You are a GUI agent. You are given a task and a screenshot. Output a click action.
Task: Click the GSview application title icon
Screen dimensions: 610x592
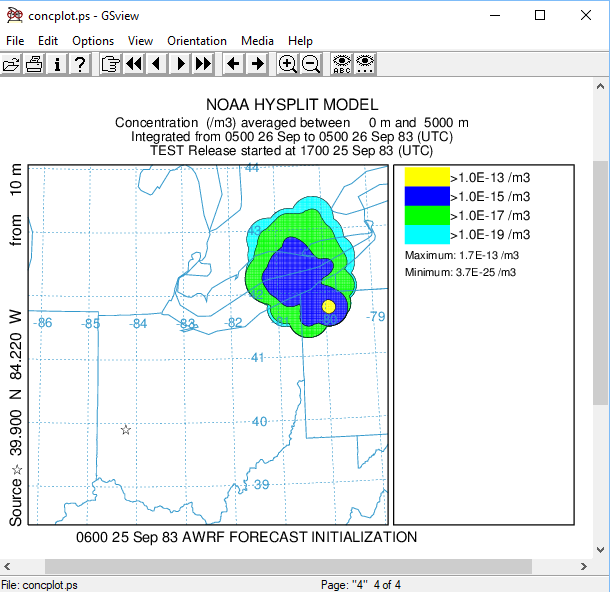(x=15, y=16)
